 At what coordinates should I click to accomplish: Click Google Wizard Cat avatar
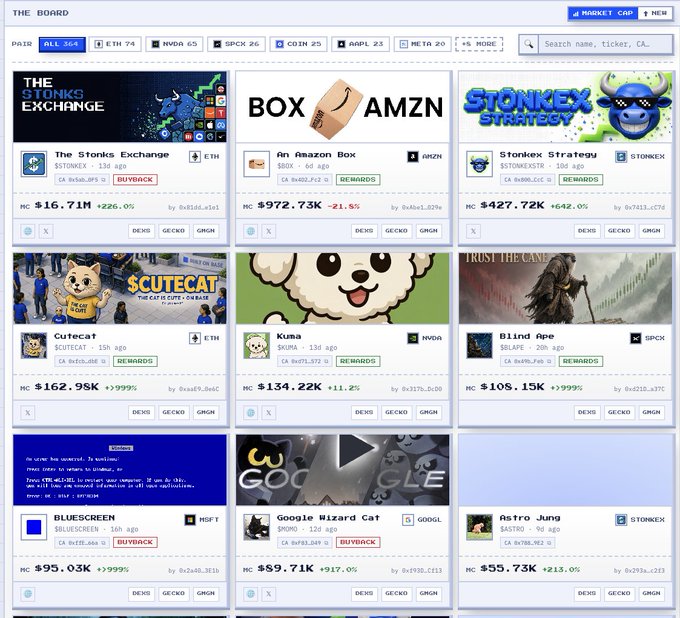[x=257, y=527]
